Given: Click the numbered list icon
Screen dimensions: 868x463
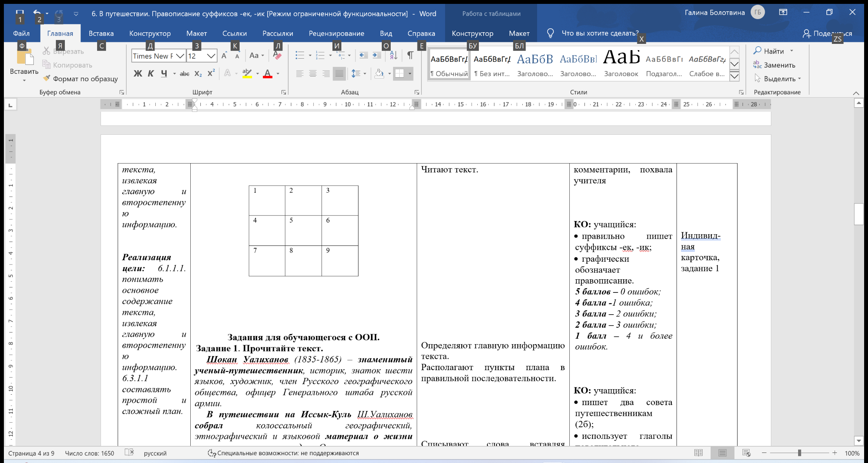Looking at the screenshot, I should click(320, 56).
